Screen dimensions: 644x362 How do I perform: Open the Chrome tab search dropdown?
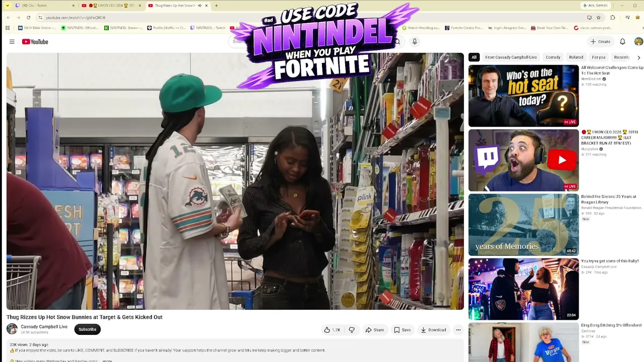[8, 6]
